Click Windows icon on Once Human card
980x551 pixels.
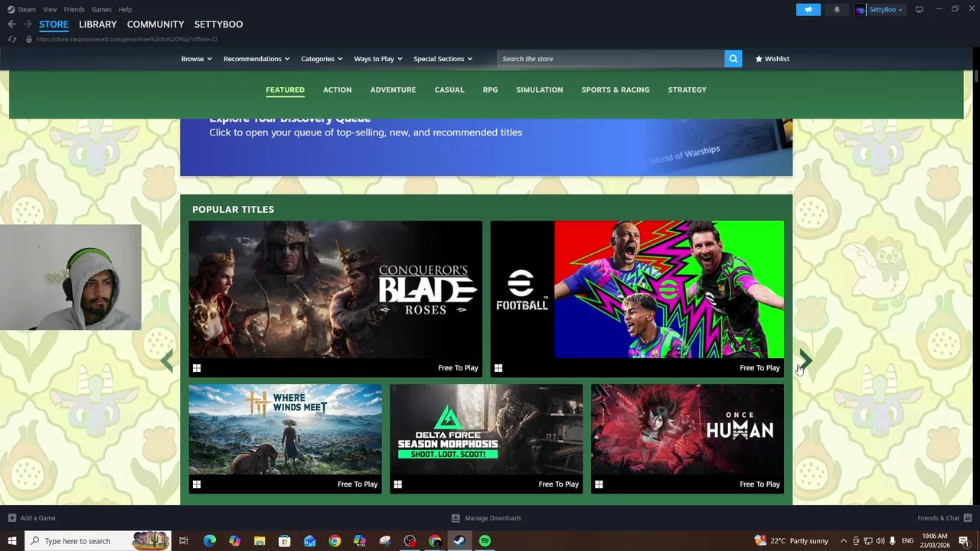(599, 484)
